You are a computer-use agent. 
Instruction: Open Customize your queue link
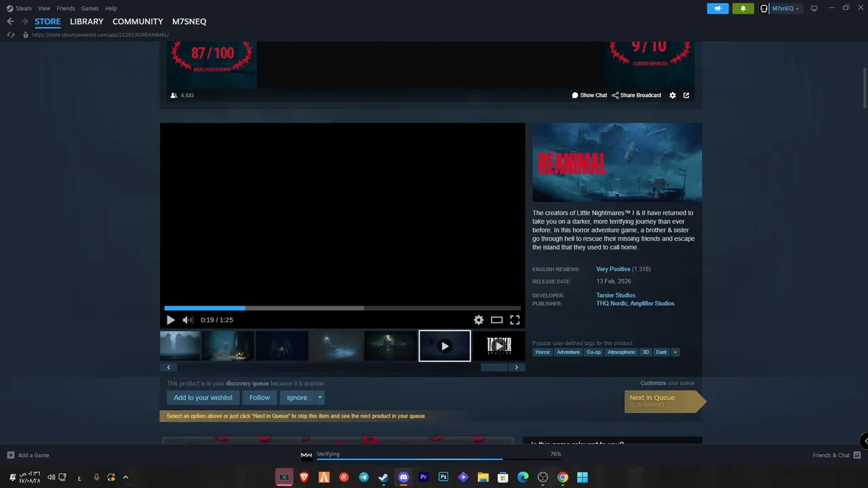653,383
